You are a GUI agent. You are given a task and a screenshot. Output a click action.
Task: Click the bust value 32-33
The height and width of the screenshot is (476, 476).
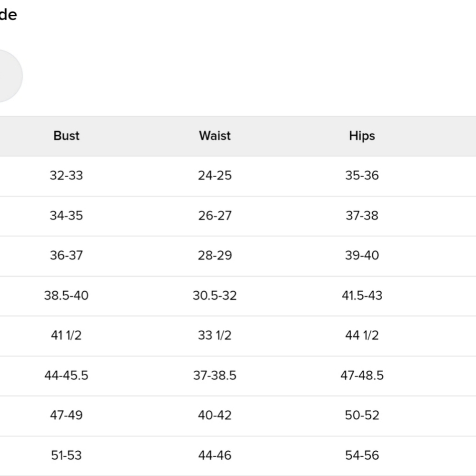(x=66, y=176)
